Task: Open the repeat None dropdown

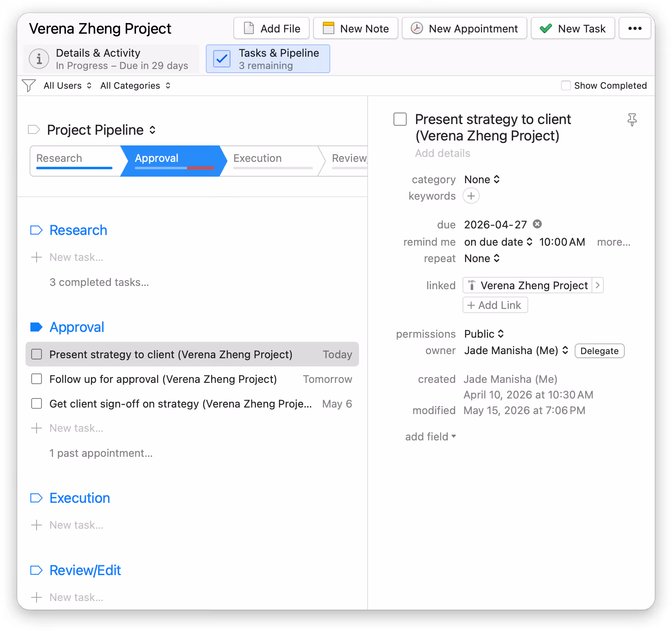Action: (482, 258)
